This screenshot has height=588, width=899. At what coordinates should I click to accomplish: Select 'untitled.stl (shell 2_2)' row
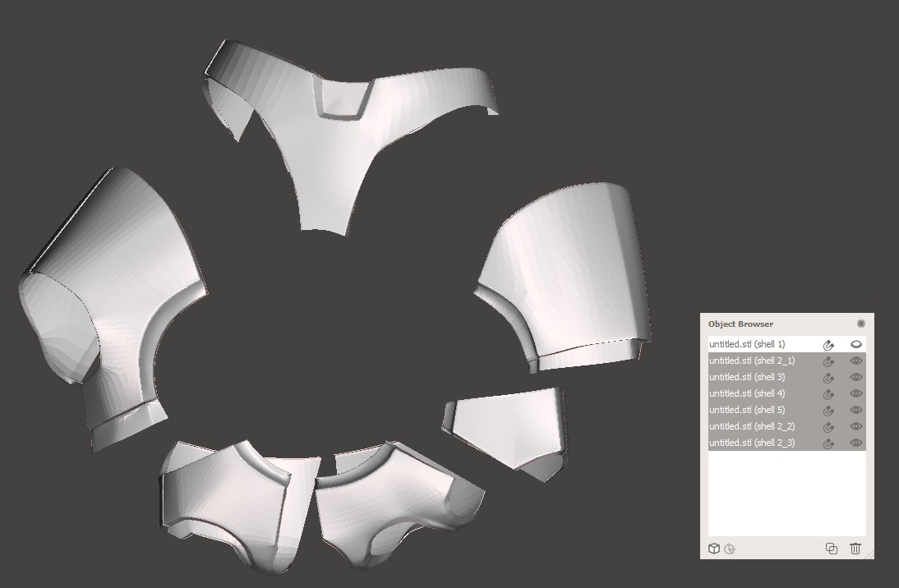pyautogui.click(x=786, y=426)
